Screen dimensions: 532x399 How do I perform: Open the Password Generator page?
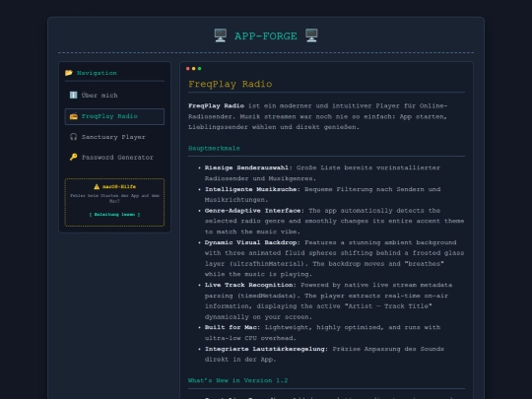114,157
